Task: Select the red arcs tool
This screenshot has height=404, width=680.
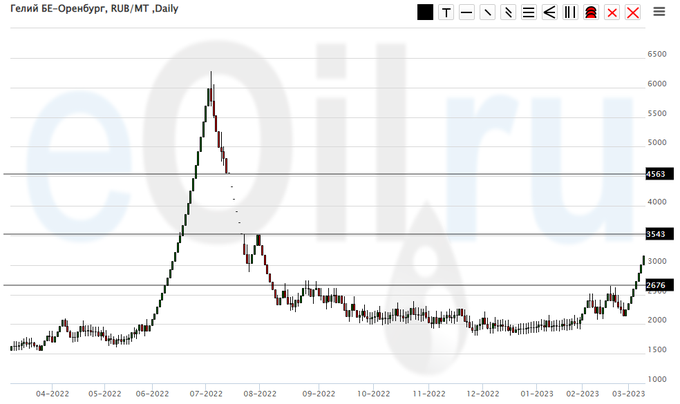Action: [x=590, y=13]
